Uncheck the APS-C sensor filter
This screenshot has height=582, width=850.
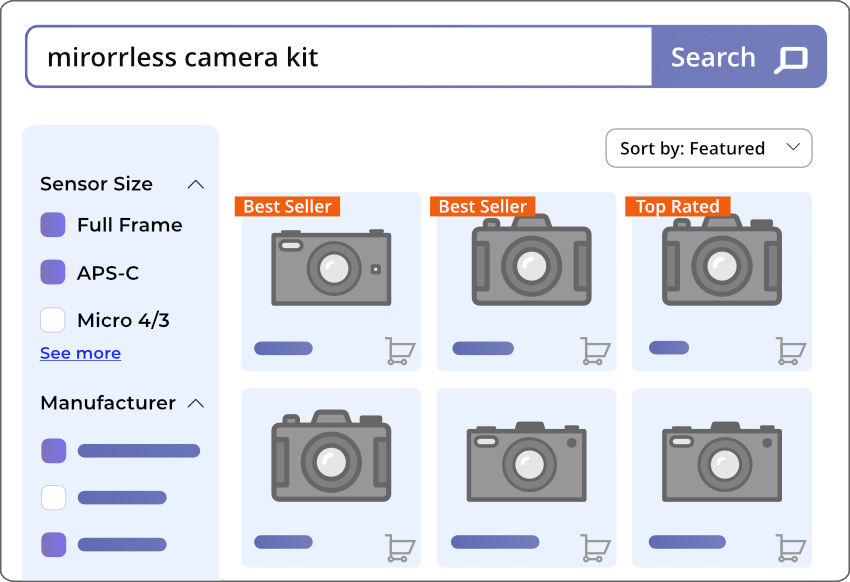(53, 272)
